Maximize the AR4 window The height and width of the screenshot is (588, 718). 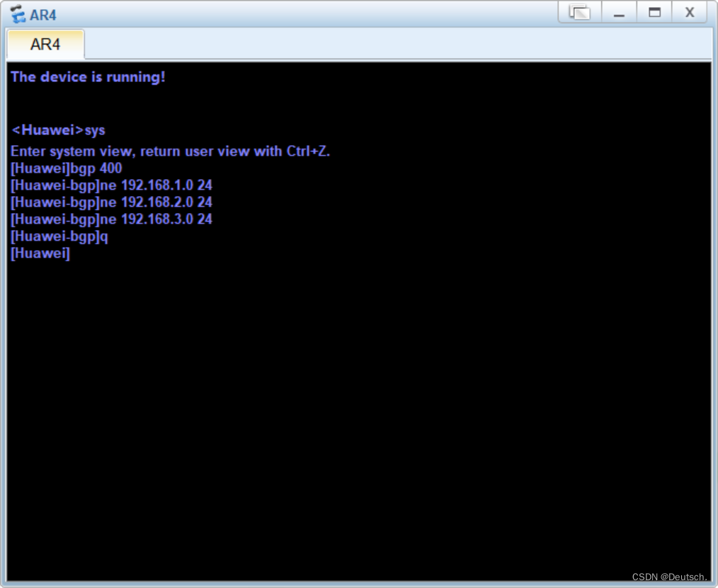tap(654, 12)
